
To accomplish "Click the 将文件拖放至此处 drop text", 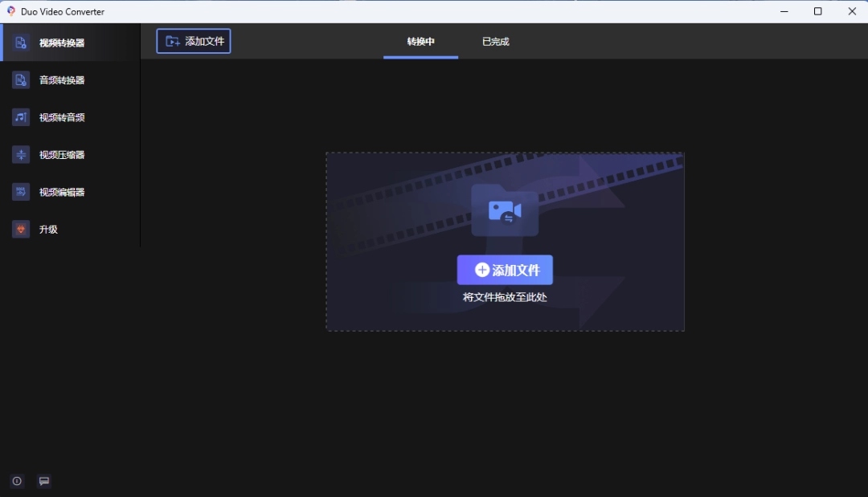I will click(x=505, y=297).
